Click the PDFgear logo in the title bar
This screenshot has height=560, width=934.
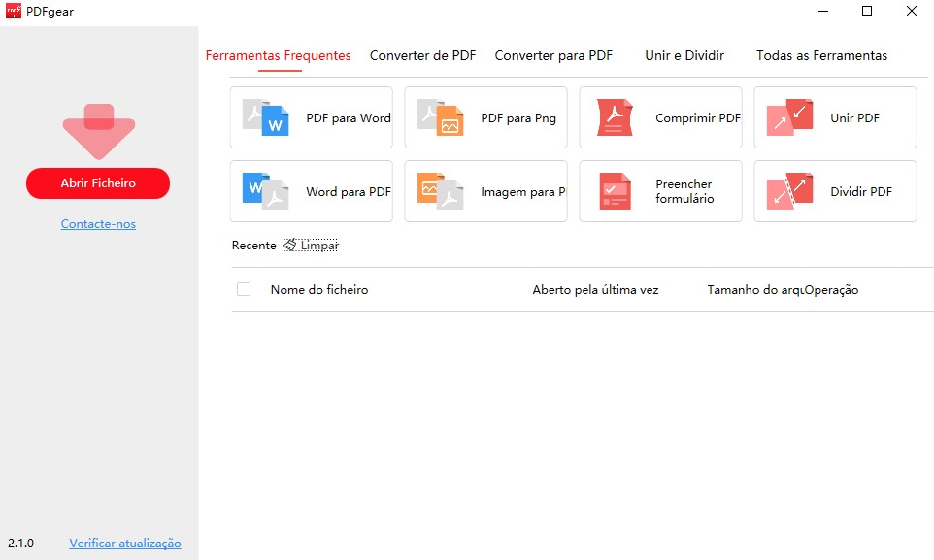click(13, 11)
